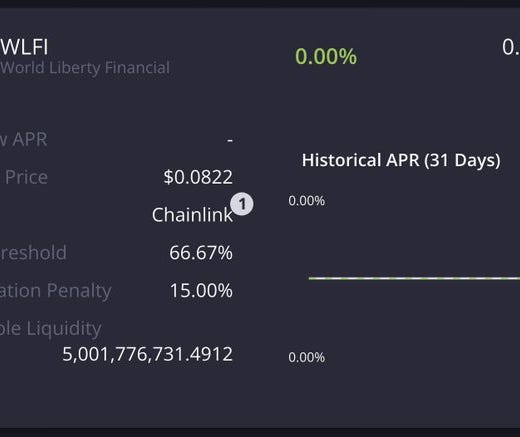Click the dash value beside APR

(x=230, y=140)
